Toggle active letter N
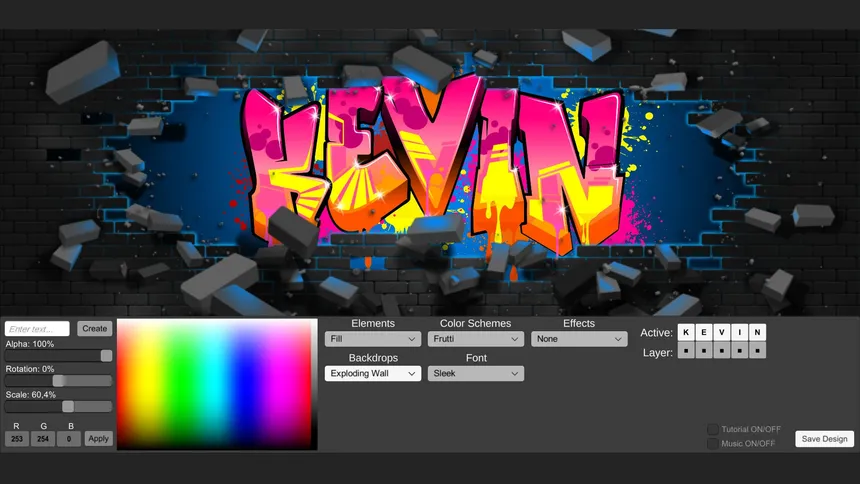The height and width of the screenshot is (484, 860). point(757,332)
